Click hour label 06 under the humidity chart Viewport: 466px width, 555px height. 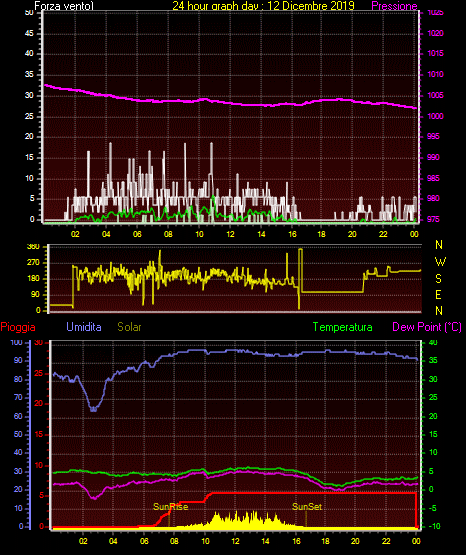(x=144, y=541)
